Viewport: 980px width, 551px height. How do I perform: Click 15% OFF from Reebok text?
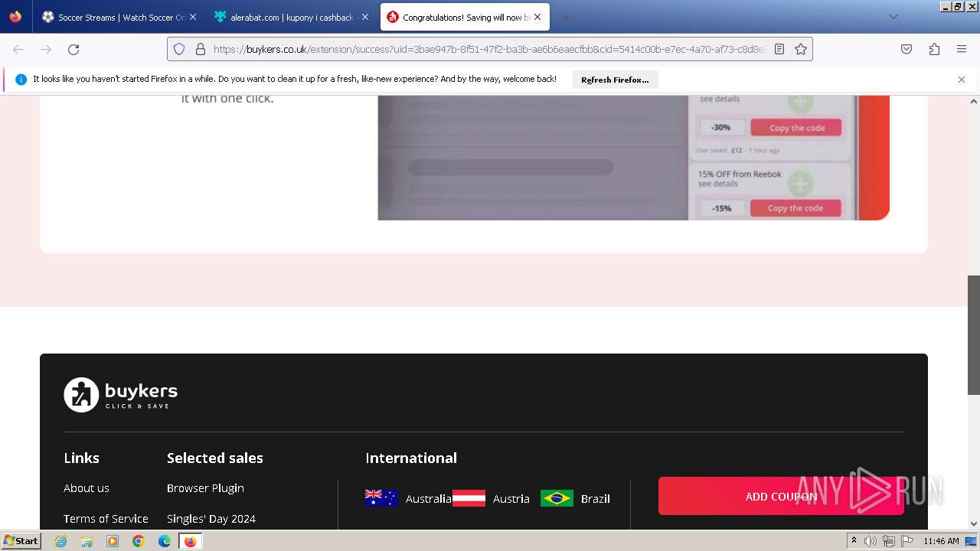(740, 174)
